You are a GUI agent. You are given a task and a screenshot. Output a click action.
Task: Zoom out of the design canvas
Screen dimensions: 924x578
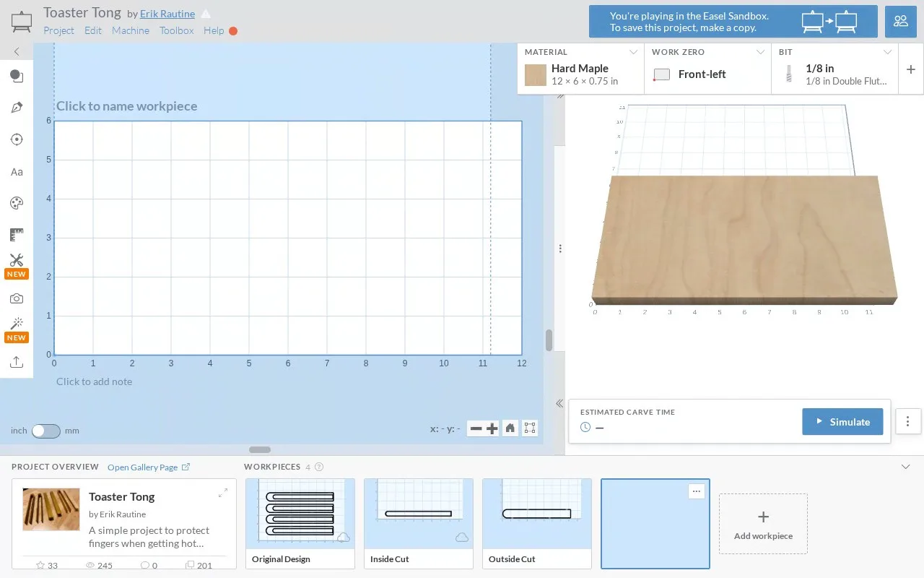click(x=476, y=428)
